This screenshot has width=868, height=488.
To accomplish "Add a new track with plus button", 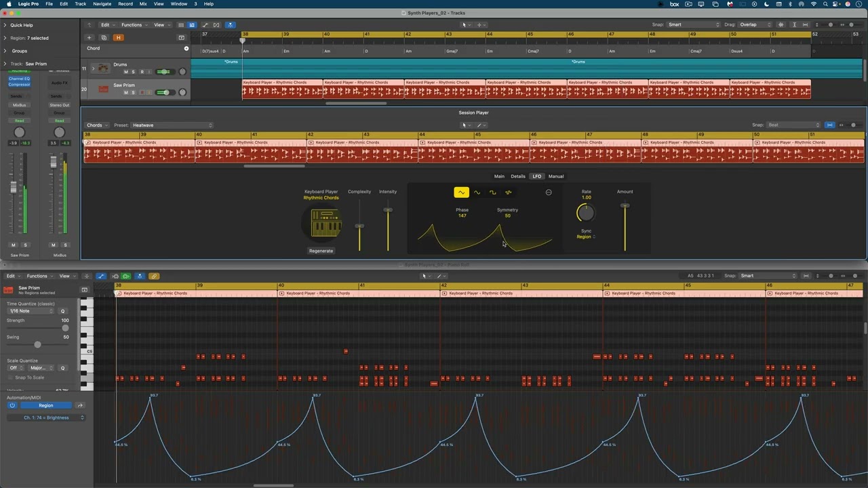I will [89, 37].
